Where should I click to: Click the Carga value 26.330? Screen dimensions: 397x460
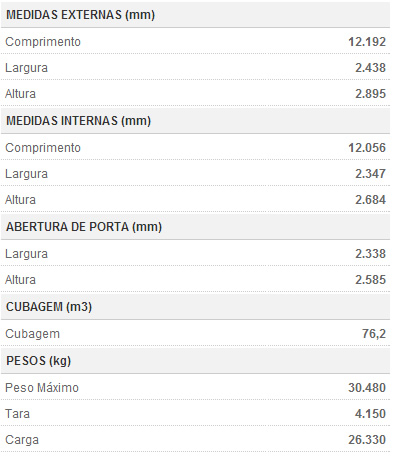pos(367,440)
